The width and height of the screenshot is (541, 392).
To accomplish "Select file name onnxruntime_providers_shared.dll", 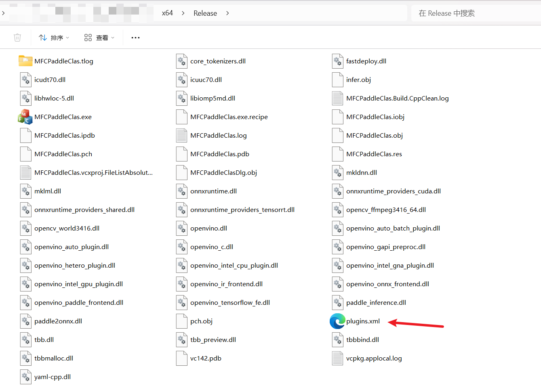I will (84, 210).
